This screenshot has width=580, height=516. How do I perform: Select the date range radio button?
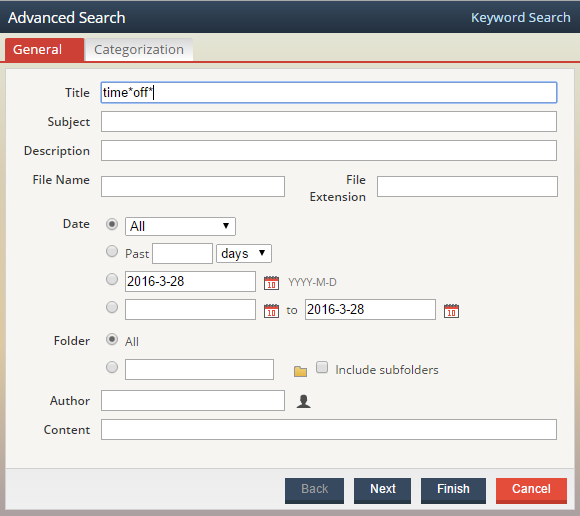[x=112, y=307]
